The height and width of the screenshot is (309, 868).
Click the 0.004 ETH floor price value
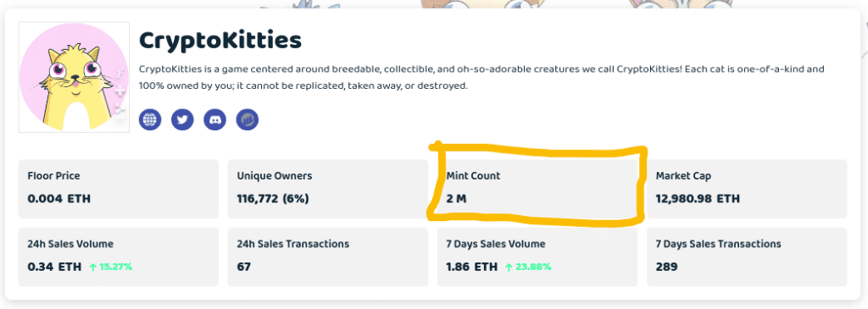pyautogui.click(x=59, y=199)
